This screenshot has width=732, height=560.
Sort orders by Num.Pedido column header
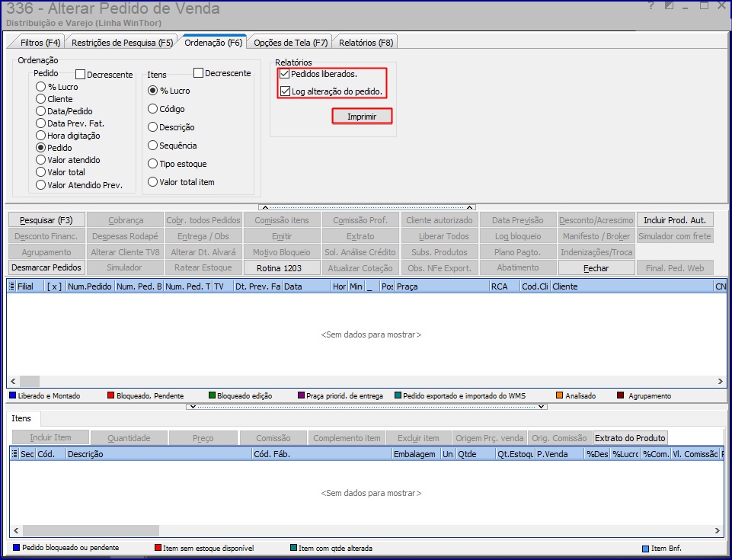pyautogui.click(x=90, y=286)
